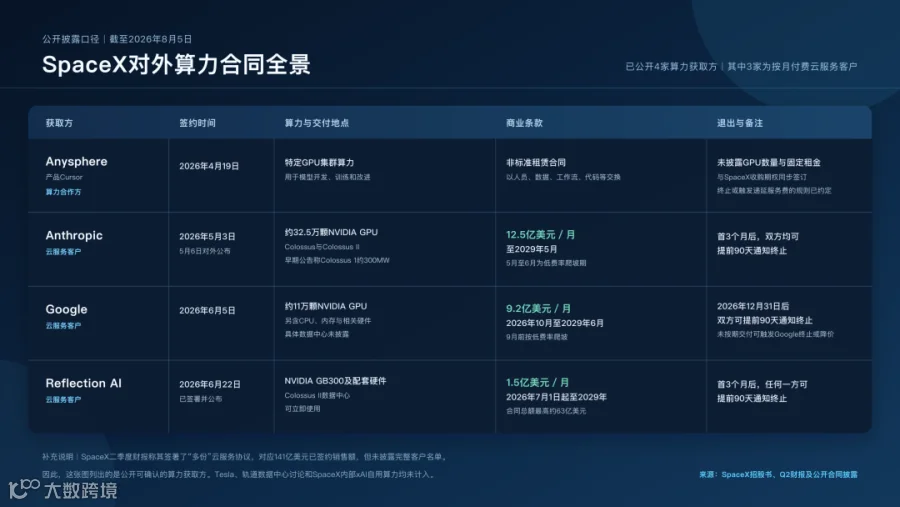Click the note "用于模型开发、训练和改进"
900x507 pixels.
pos(327,177)
